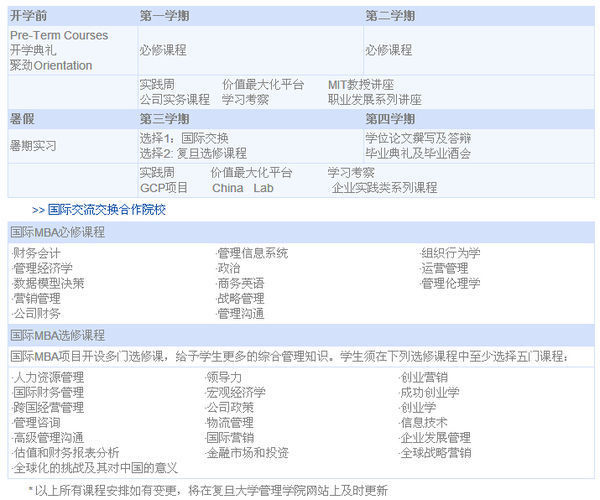Select the 管理信息系统 course item
The width and height of the screenshot is (600, 500).
252,253
